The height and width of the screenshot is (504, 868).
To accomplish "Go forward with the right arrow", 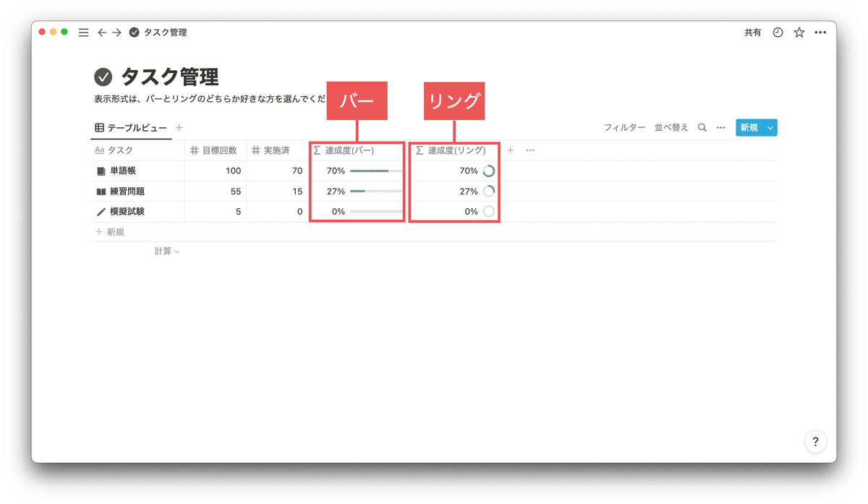I will click(117, 33).
